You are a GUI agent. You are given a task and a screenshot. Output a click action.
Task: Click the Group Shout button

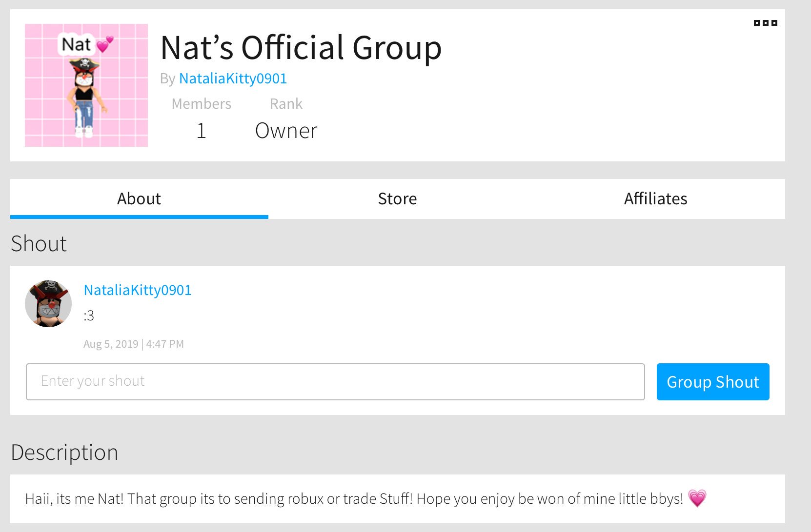pos(713,382)
